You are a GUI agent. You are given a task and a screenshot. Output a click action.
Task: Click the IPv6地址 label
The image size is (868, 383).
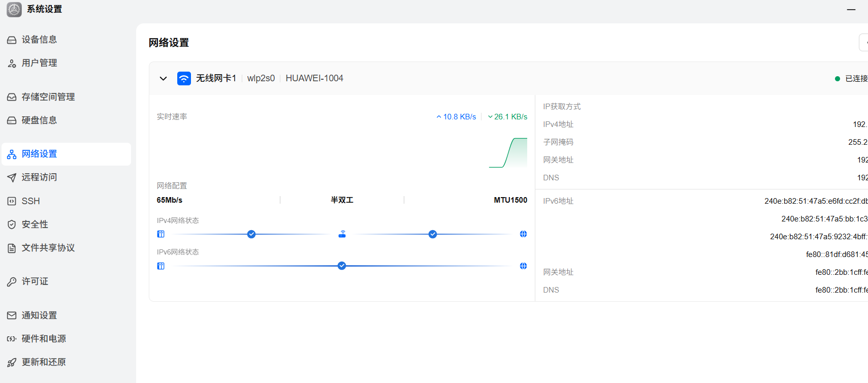pyautogui.click(x=558, y=201)
